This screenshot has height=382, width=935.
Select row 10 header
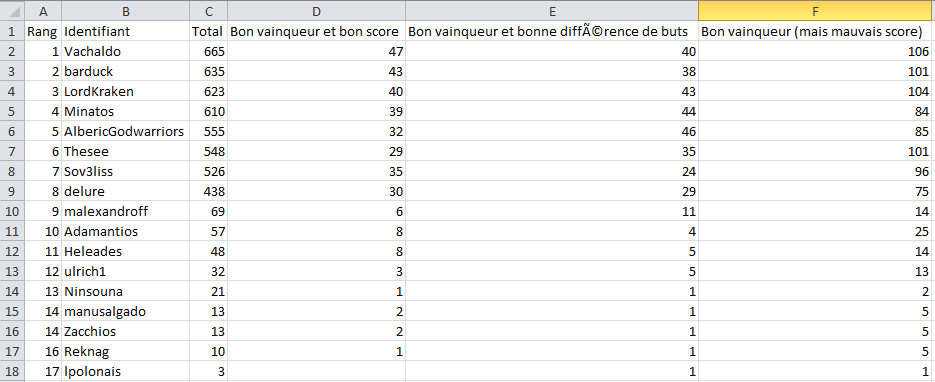(x=13, y=212)
